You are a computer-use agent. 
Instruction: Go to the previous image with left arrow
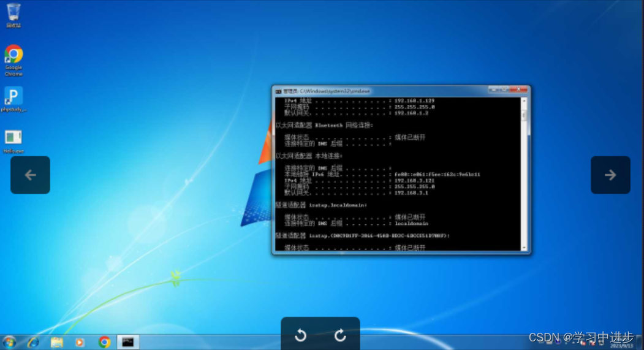(31, 175)
